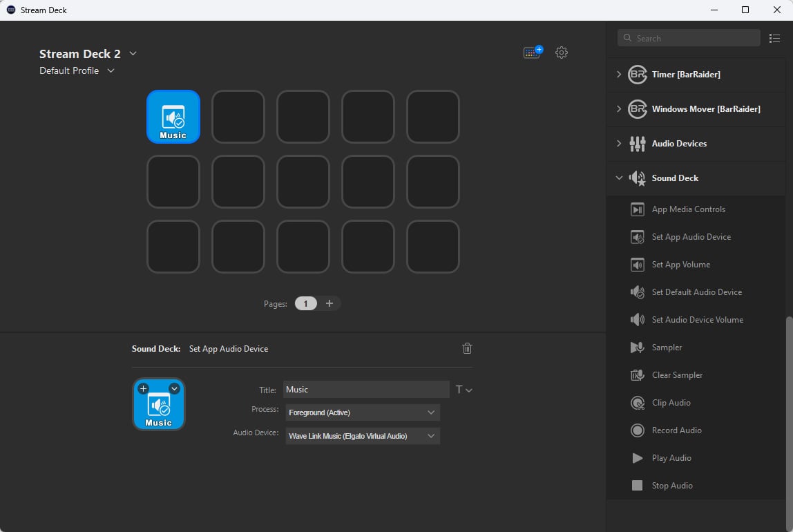Open the Stream Deck store keyboard icon
The height and width of the screenshot is (532, 793).
click(533, 52)
